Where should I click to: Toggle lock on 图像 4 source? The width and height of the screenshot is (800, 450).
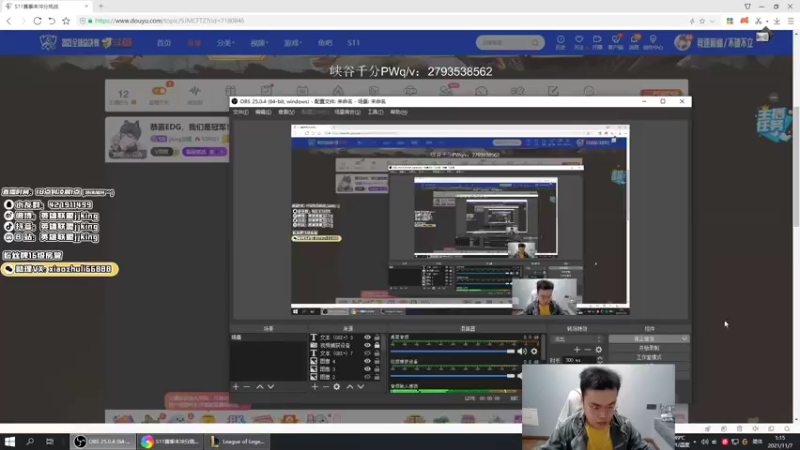click(377, 361)
